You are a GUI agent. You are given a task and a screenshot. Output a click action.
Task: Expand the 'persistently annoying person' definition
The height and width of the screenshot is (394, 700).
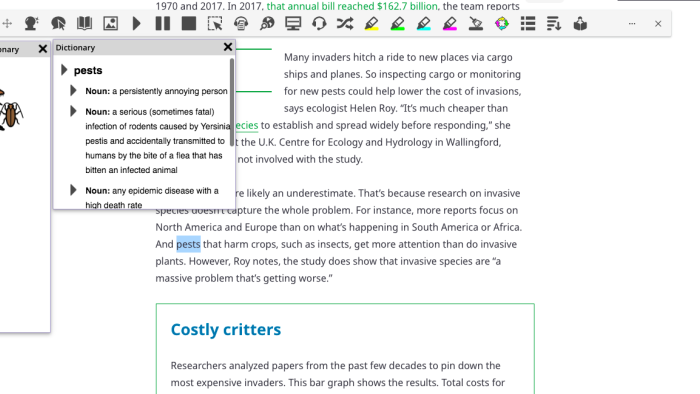coord(74,91)
